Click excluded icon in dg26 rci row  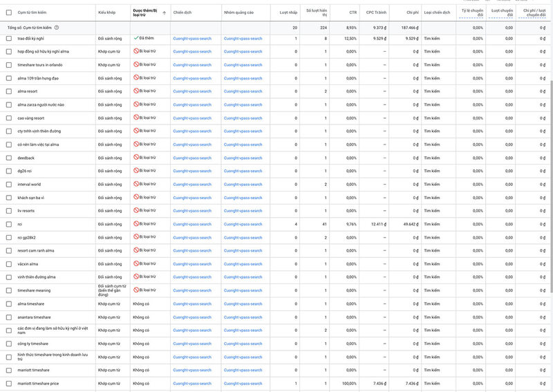pyautogui.click(x=136, y=171)
